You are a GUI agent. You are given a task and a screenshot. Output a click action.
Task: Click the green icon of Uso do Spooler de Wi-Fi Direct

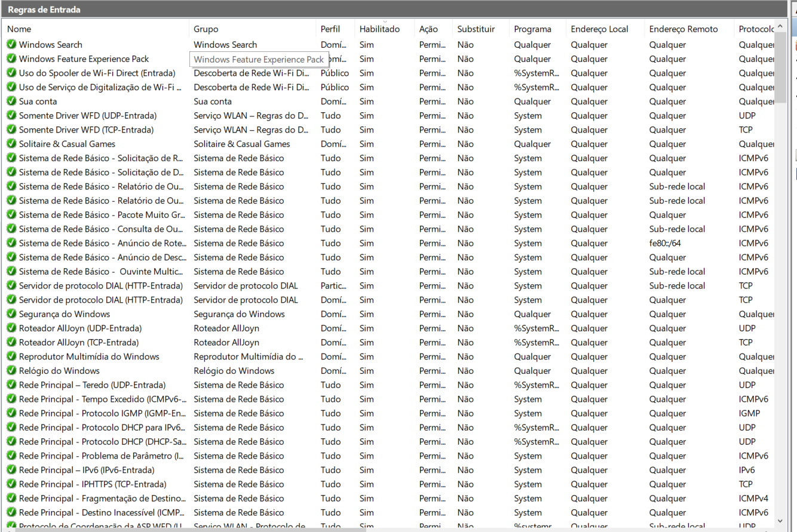coord(11,73)
